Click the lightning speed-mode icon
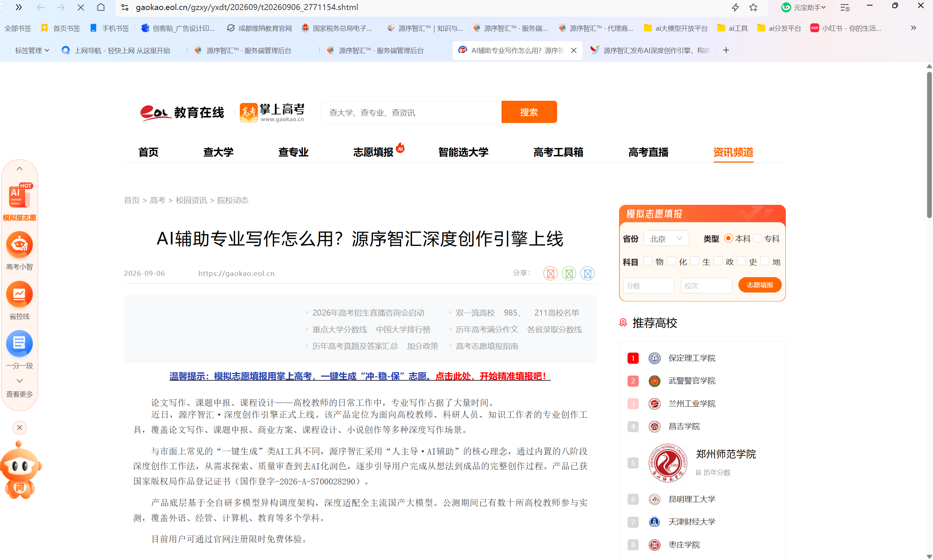This screenshot has height=560, width=933. (735, 7)
